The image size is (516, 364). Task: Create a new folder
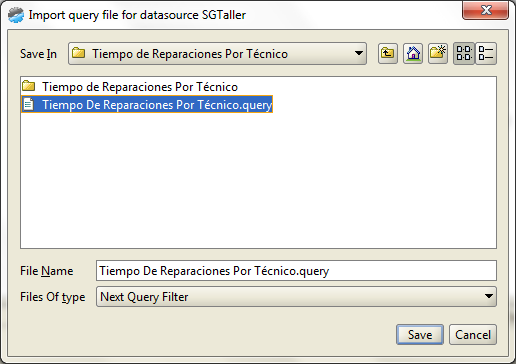click(x=438, y=53)
